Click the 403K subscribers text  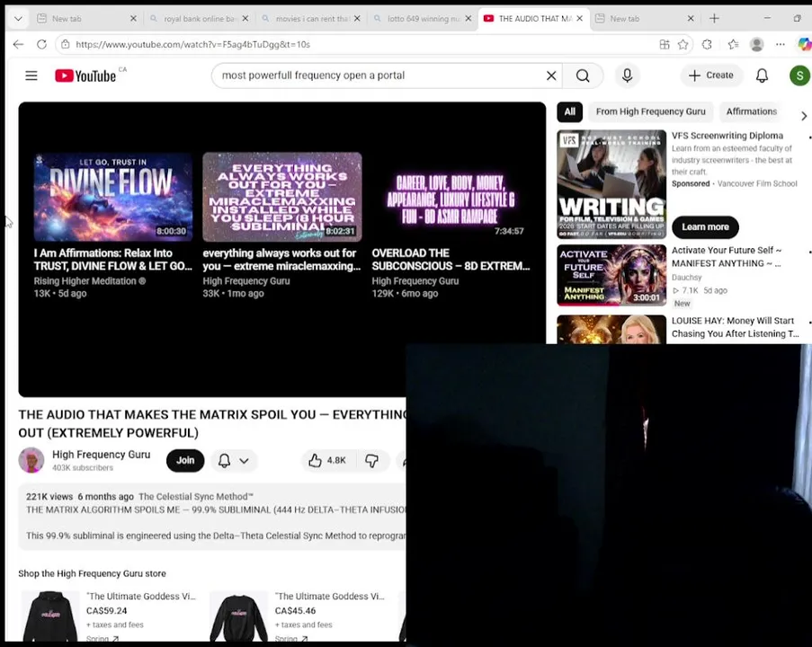point(83,468)
